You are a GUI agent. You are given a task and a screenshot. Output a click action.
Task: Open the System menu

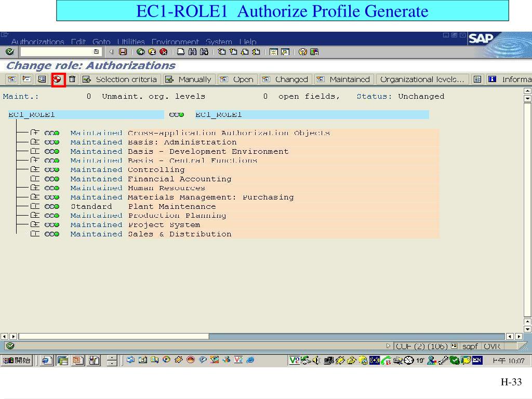click(219, 42)
